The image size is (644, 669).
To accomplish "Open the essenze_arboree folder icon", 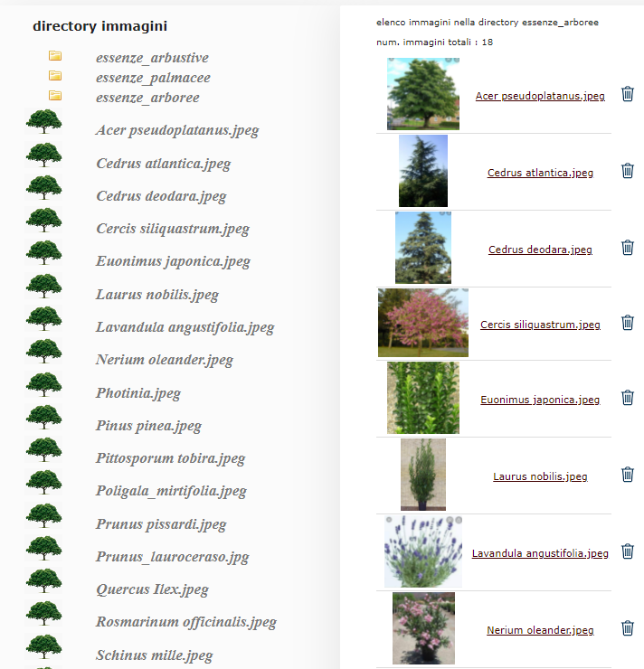I will click(55, 95).
